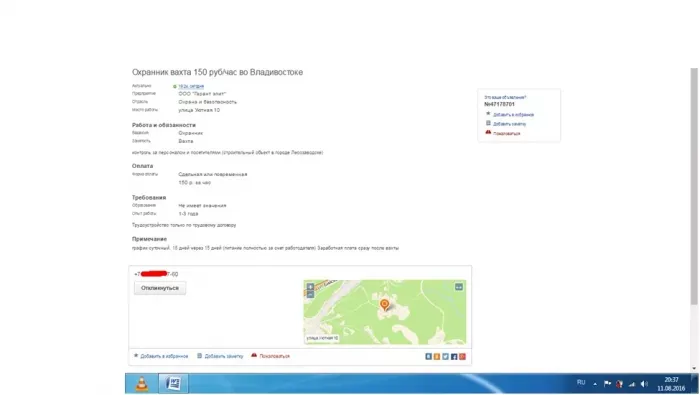700x395 pixels.
Task: Click the 'Это ваше объявление?' link
Action: pyautogui.click(x=505, y=97)
